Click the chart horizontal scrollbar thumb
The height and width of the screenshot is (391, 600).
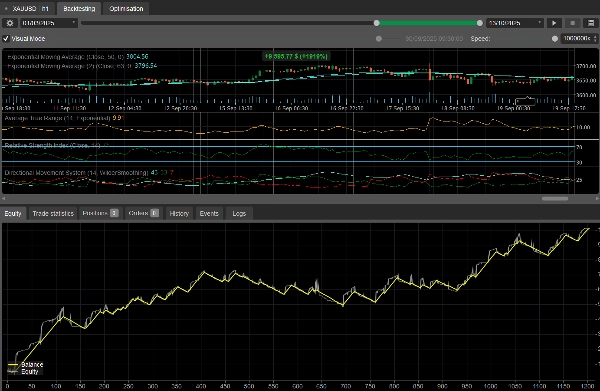click(x=555, y=199)
